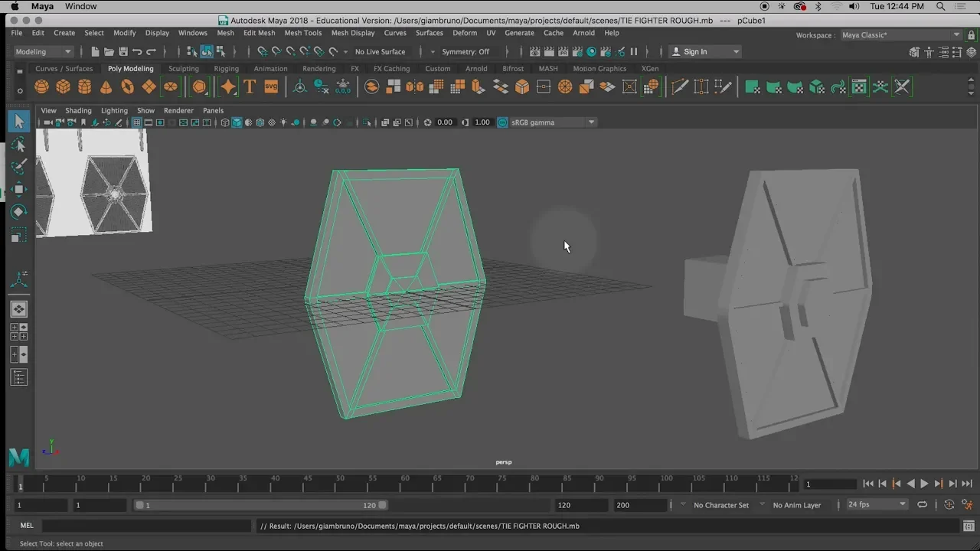Click the IPR render icon

click(563, 51)
